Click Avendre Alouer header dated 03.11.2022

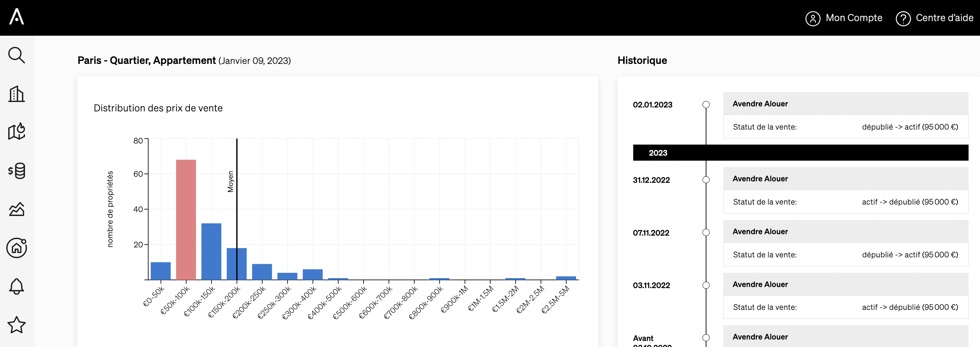coord(846,284)
